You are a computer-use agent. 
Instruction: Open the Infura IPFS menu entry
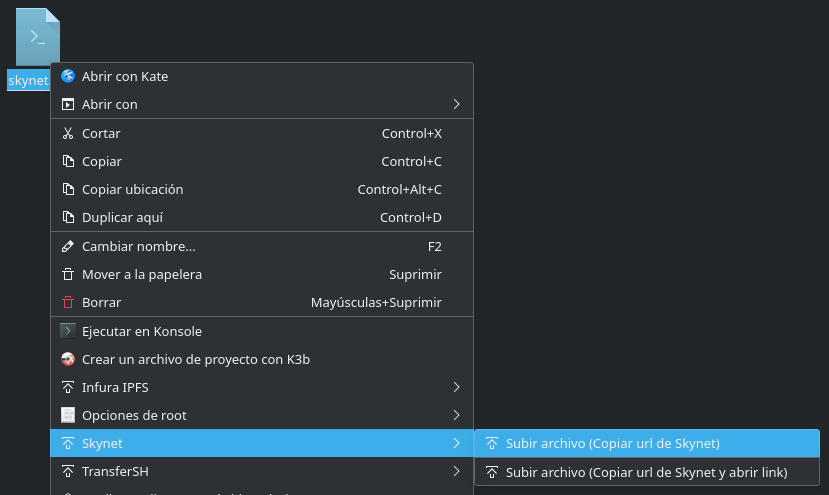click(262, 387)
